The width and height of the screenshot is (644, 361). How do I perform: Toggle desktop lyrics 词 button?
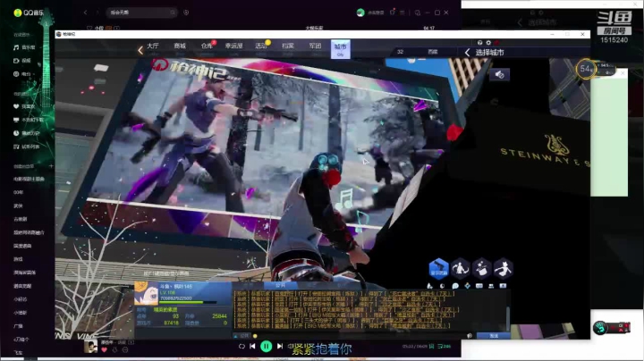pos(431,347)
